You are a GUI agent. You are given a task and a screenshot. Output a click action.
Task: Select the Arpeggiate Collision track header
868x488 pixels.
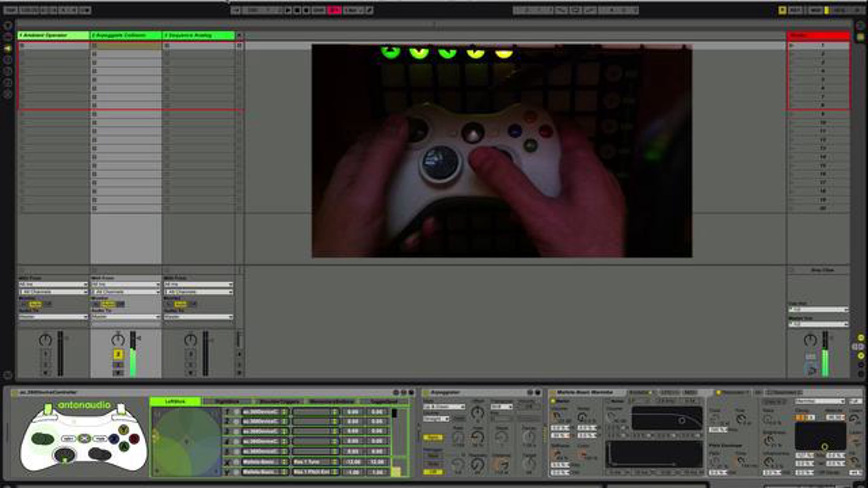[125, 35]
